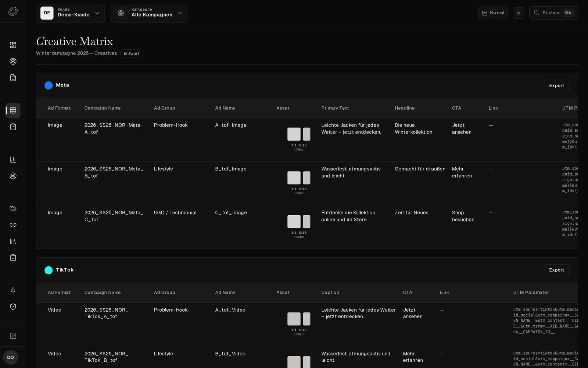The height and width of the screenshot is (368, 588).
Task: Open the Kampagne Alle Kampagnen dropdown
Action: coord(148,13)
